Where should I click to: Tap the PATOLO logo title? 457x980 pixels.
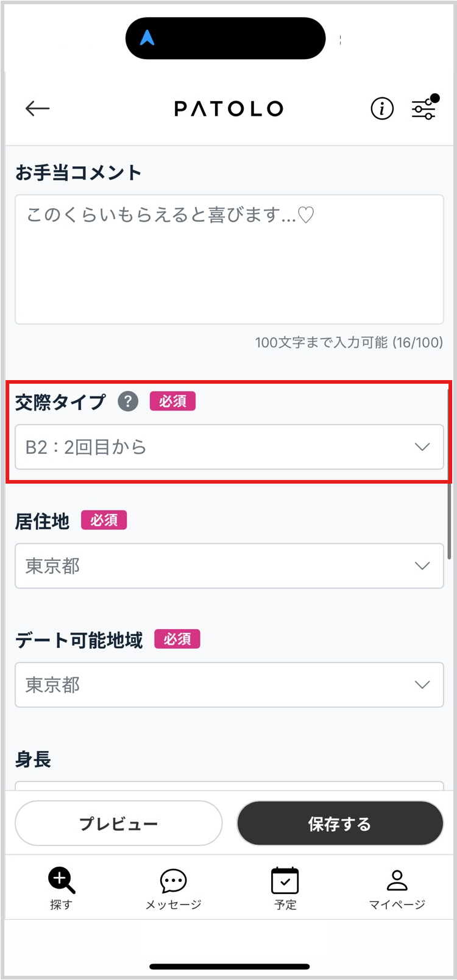click(228, 109)
